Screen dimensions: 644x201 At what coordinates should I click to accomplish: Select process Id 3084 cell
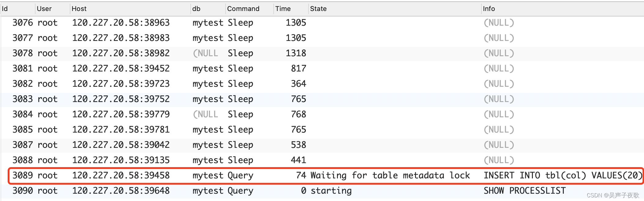tap(23, 114)
